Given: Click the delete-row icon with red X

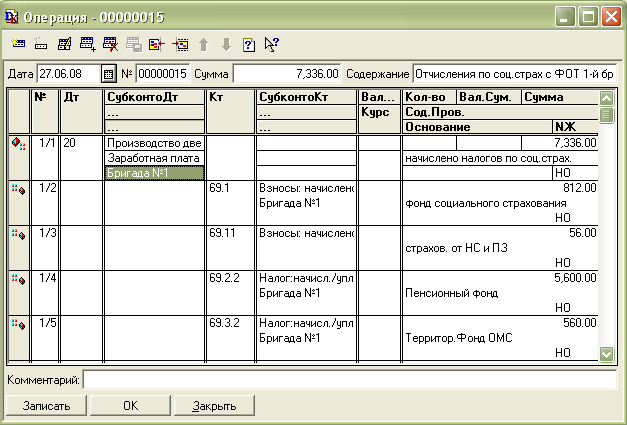Looking at the screenshot, I should pyautogui.click(x=110, y=44).
